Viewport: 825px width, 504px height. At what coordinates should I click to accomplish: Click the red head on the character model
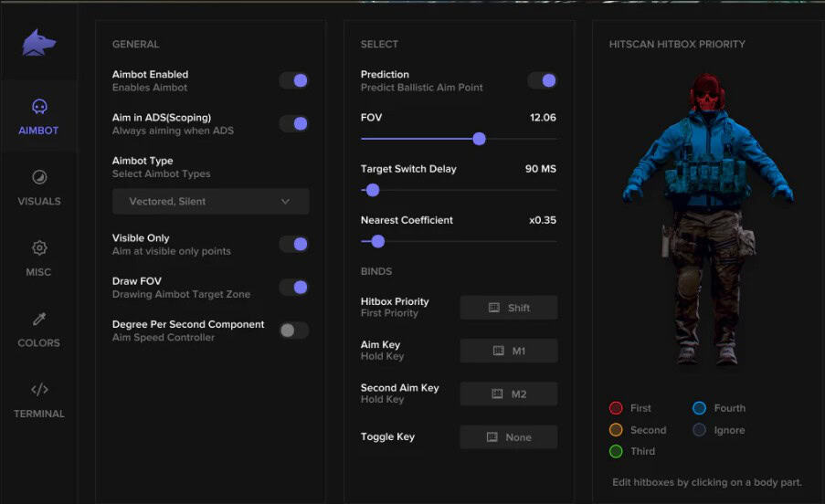(x=704, y=94)
